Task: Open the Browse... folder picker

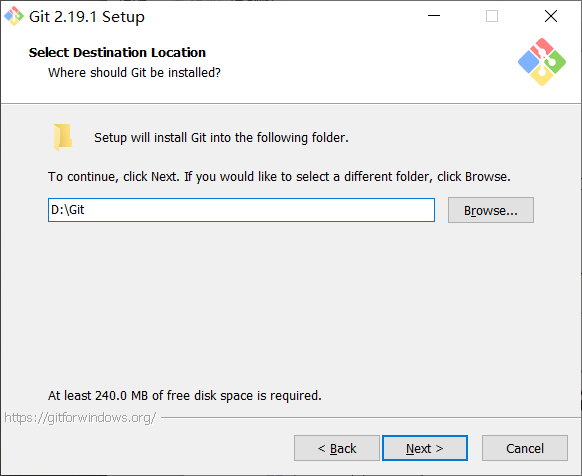Action: tap(491, 210)
